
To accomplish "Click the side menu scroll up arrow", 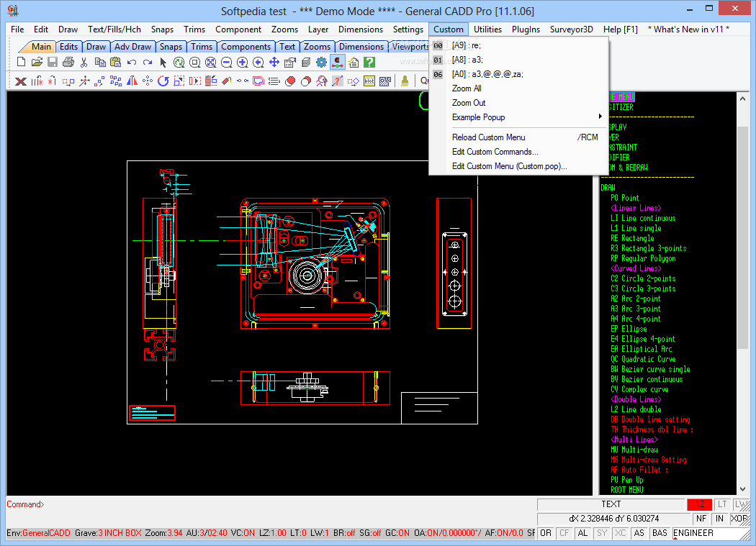I will pos(742,99).
